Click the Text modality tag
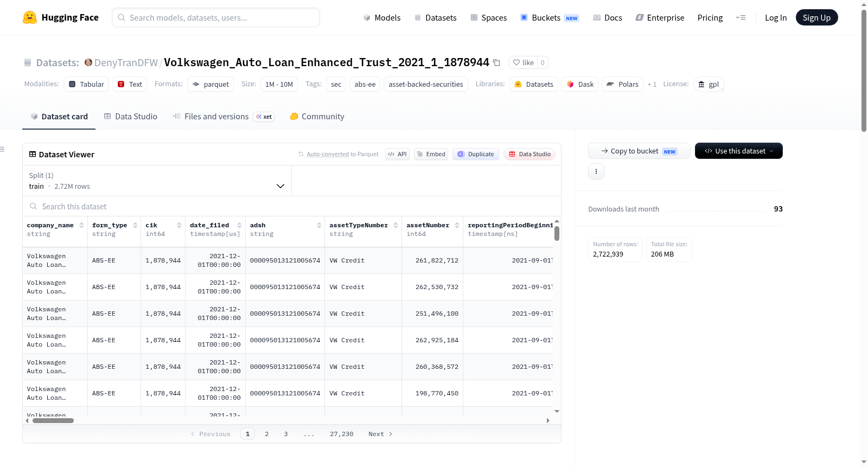 [x=130, y=84]
